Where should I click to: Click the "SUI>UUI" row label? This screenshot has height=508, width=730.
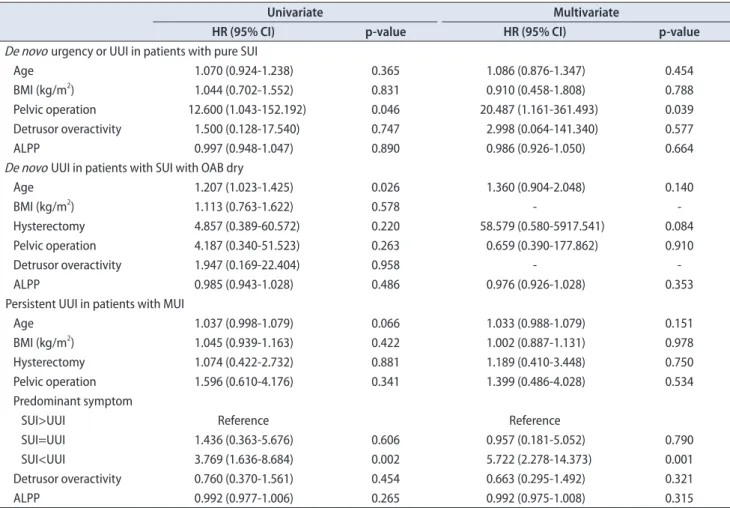tap(43, 420)
